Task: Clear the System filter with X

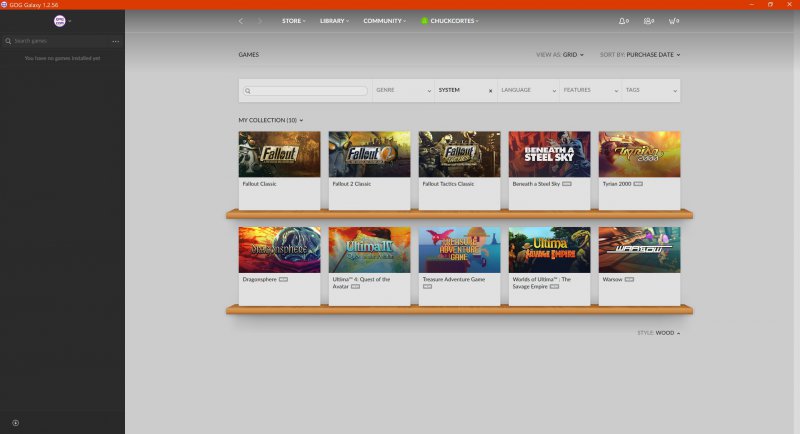Action: pyautogui.click(x=490, y=91)
